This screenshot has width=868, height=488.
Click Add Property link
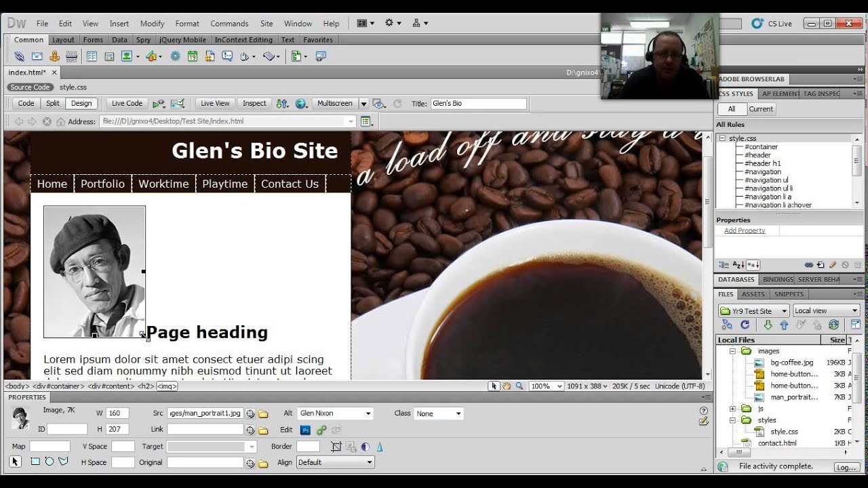[x=745, y=230]
